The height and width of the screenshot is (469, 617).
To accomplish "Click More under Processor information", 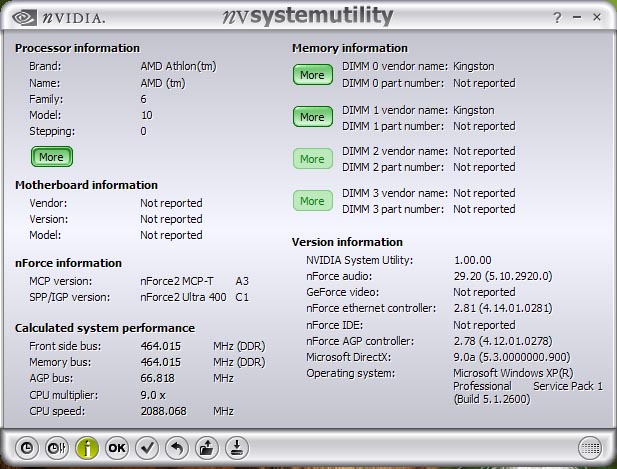I will click(x=52, y=157).
